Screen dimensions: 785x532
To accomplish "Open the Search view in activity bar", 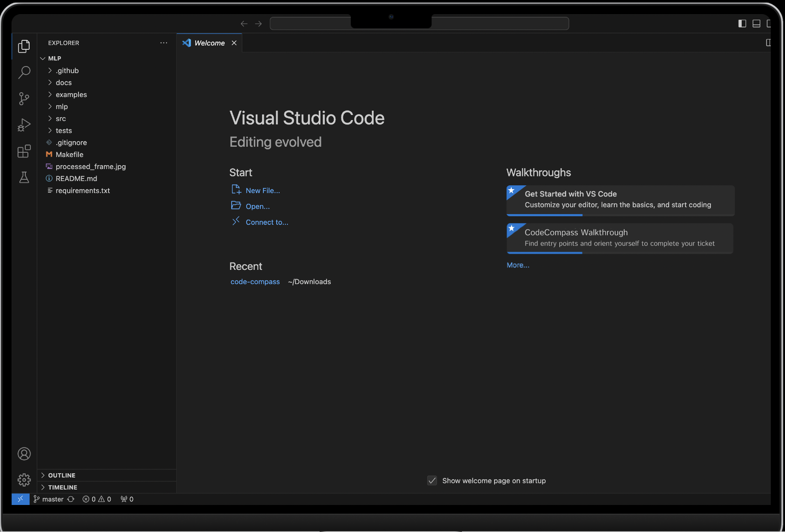I will point(24,72).
